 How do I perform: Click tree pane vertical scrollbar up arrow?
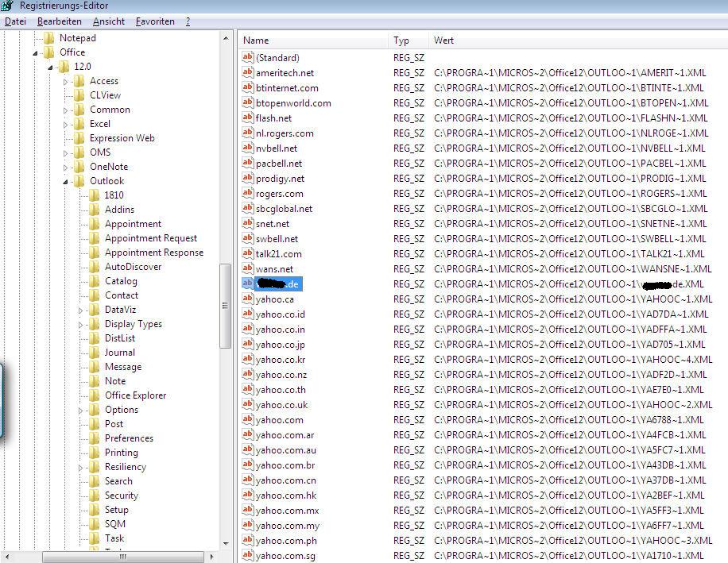click(226, 38)
